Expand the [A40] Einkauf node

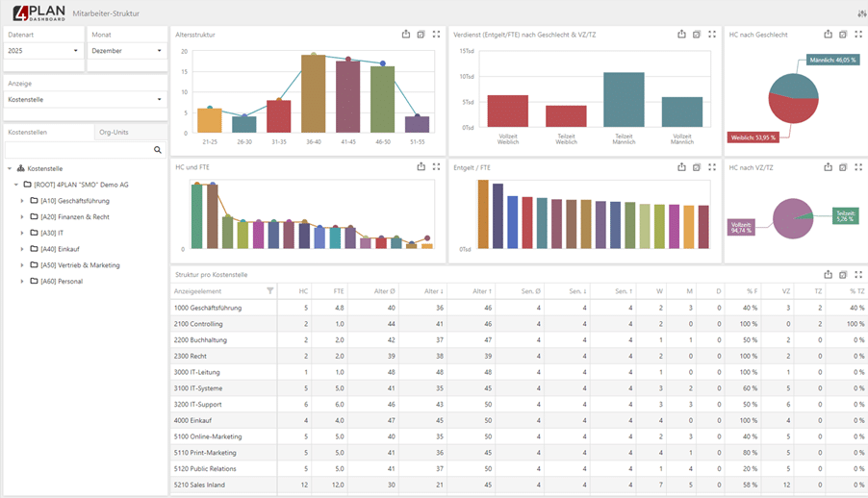click(x=22, y=249)
